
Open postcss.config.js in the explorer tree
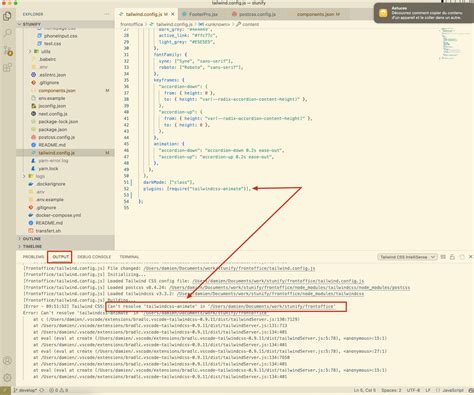(57, 137)
